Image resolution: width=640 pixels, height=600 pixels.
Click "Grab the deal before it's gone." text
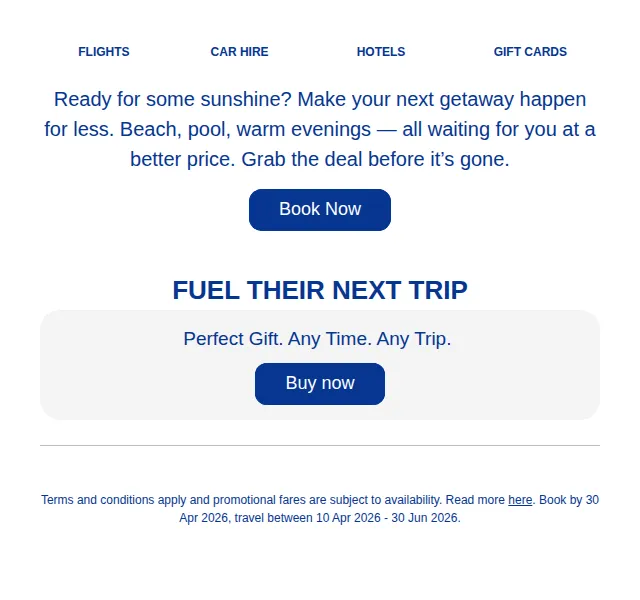tap(376, 159)
